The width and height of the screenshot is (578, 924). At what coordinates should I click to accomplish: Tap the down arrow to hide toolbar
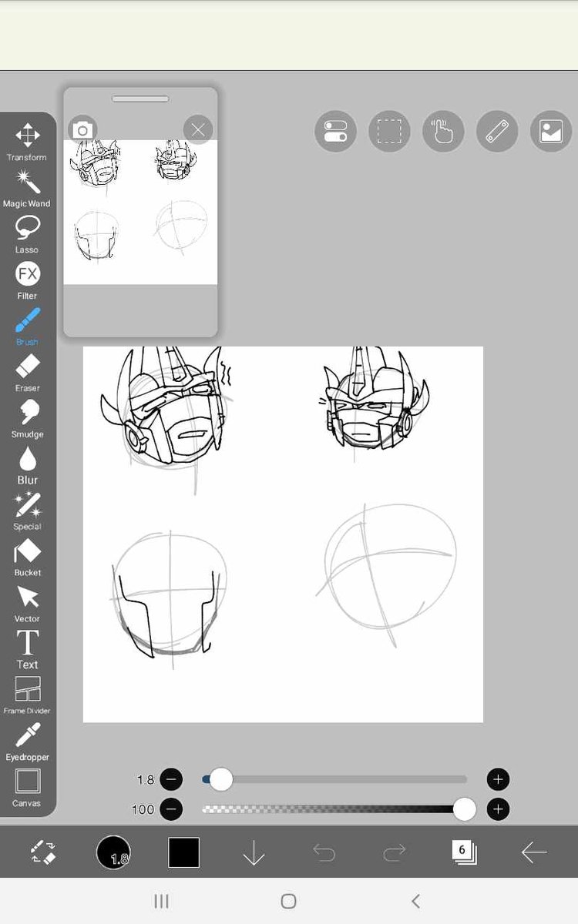pos(254,852)
